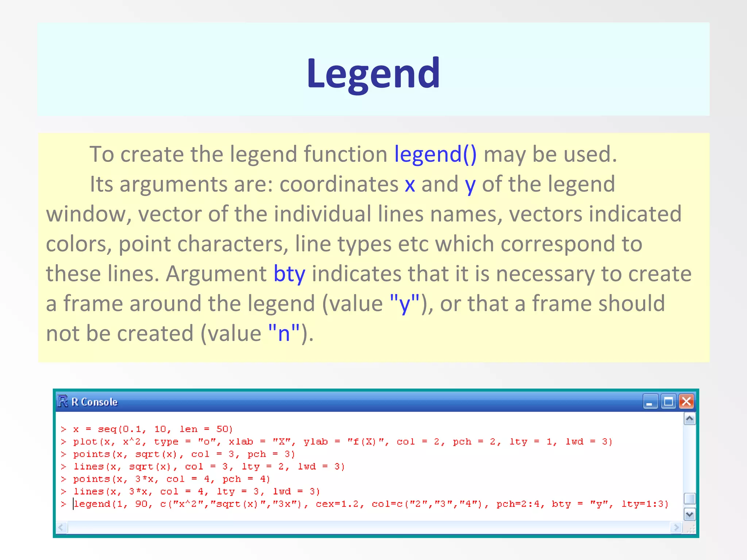Click the window resize grip at console corner
Image resolution: width=747 pixels, height=560 pixels.
[x=690, y=528]
